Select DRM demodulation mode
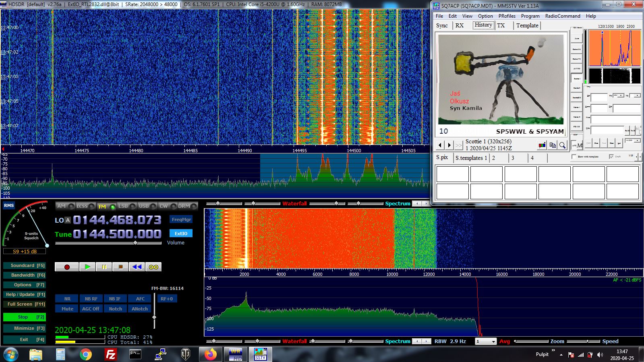The width and height of the screenshot is (644, 362). pyautogui.click(x=187, y=206)
